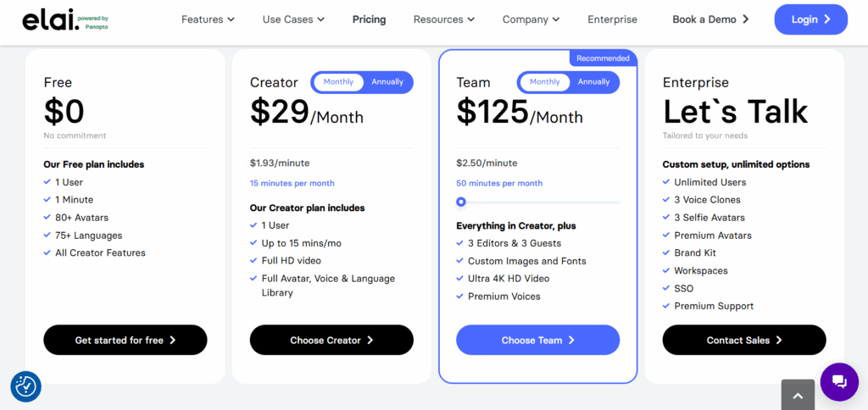Click the arrow icon beside Book a Demo

coord(746,19)
